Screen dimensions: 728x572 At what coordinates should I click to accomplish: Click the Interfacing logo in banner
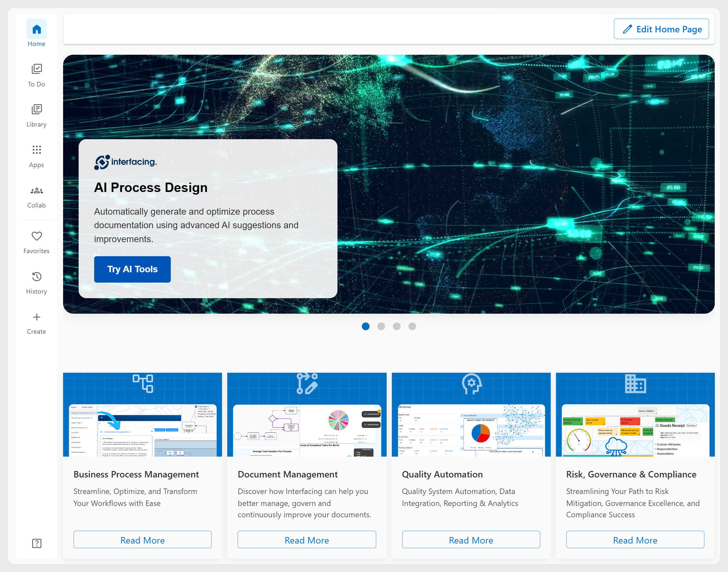coord(126,162)
